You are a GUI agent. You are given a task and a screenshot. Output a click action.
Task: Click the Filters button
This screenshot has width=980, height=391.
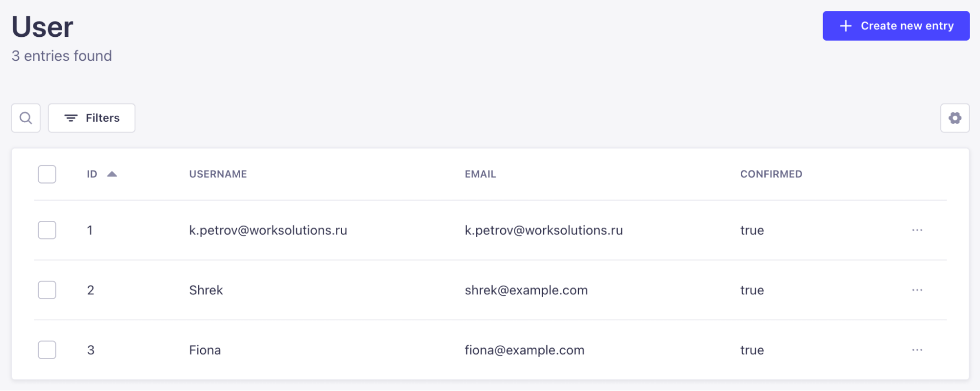pyautogui.click(x=92, y=118)
